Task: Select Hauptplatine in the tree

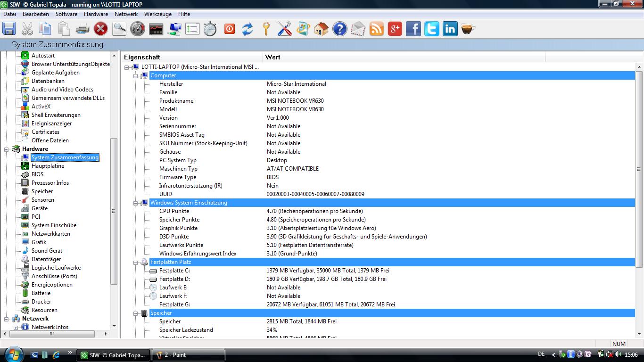Action: pos(48,166)
